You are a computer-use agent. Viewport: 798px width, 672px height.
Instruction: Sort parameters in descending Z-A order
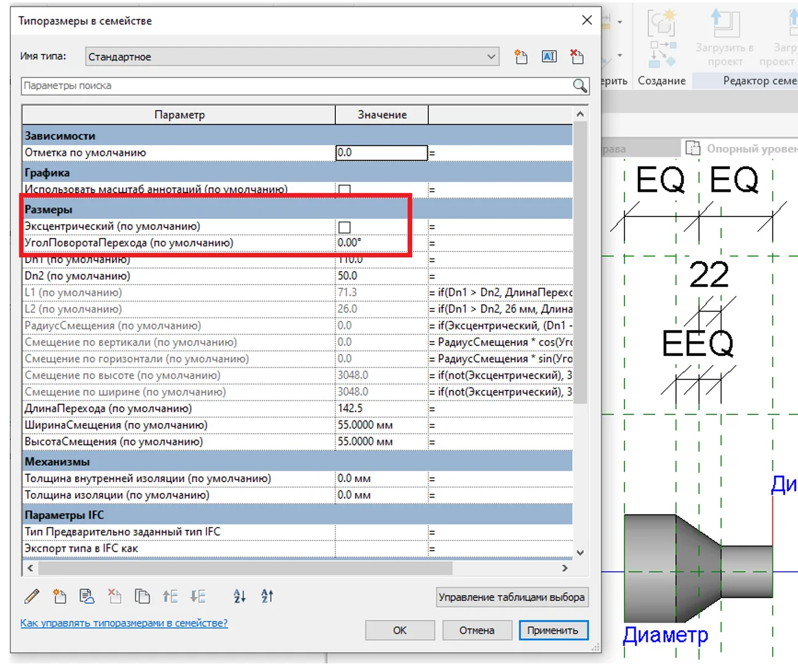coord(267,596)
